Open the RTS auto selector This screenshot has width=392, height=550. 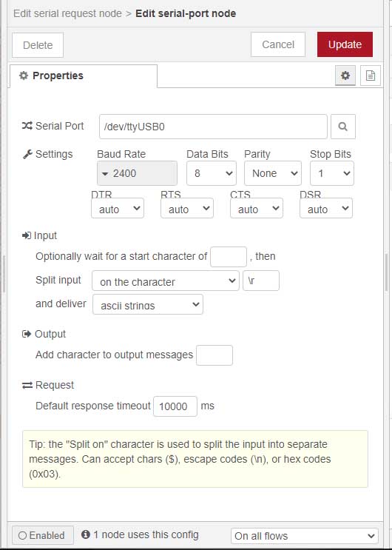(x=187, y=208)
